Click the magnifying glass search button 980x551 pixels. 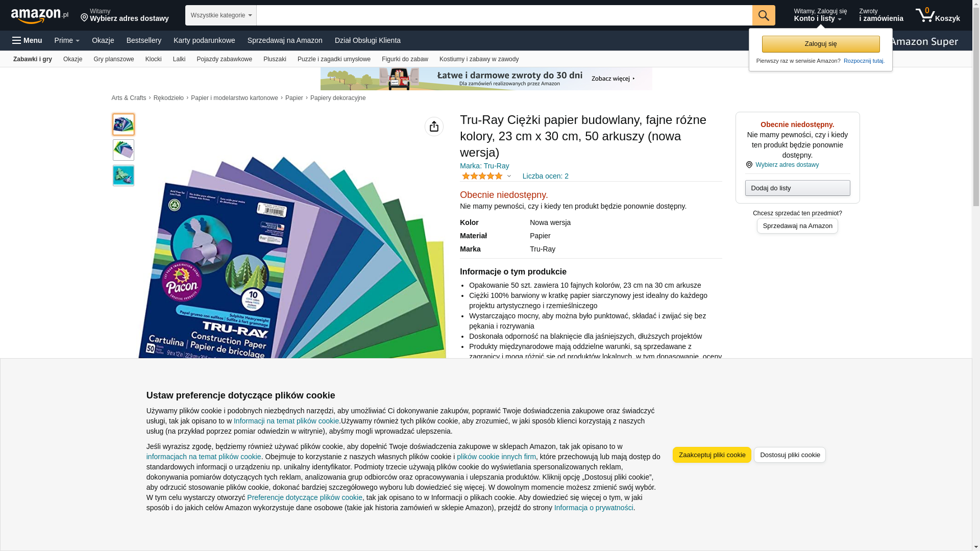764,15
